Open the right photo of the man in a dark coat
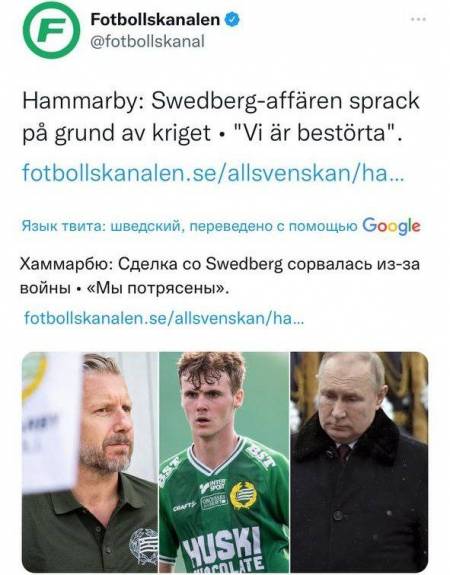Image resolution: width=450 pixels, height=575 pixels. [359, 461]
